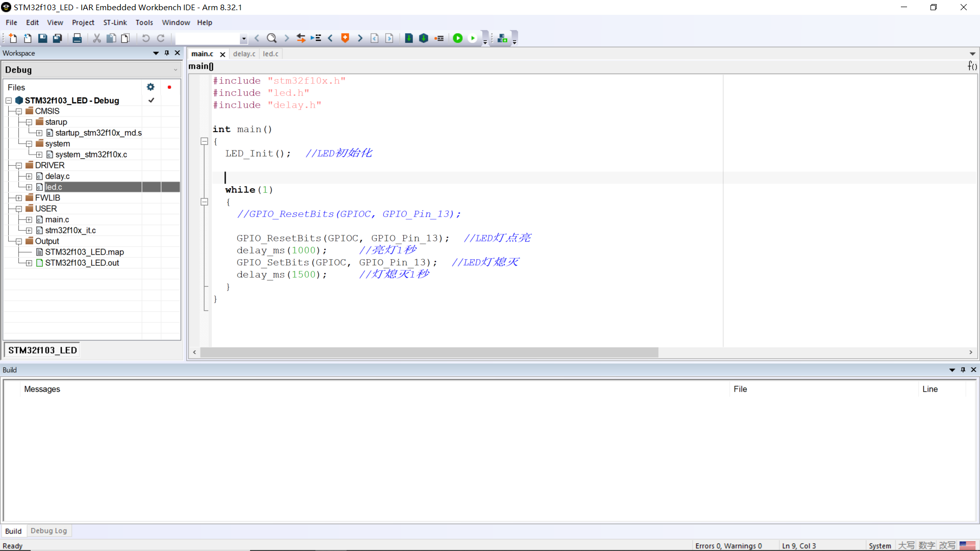980x551 pixels.
Task: Click the Compile icon with green arrow
Action: tap(409, 38)
